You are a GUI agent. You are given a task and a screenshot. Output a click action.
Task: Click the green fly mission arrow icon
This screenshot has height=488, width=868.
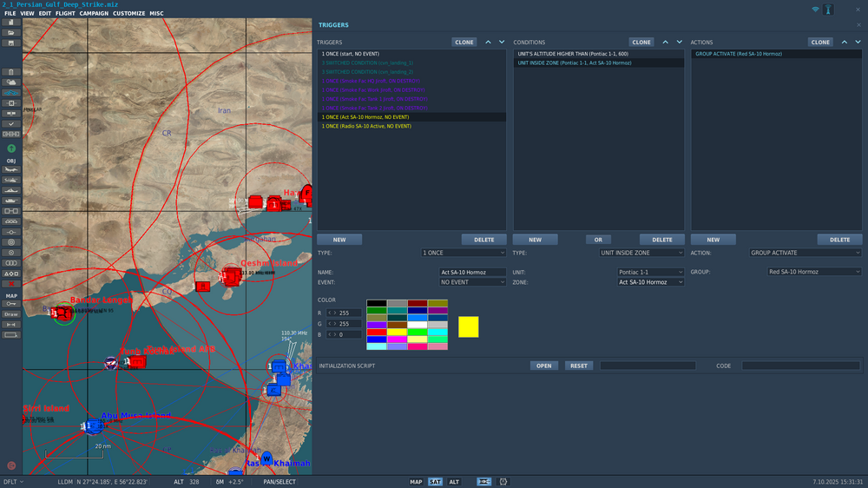point(11,148)
